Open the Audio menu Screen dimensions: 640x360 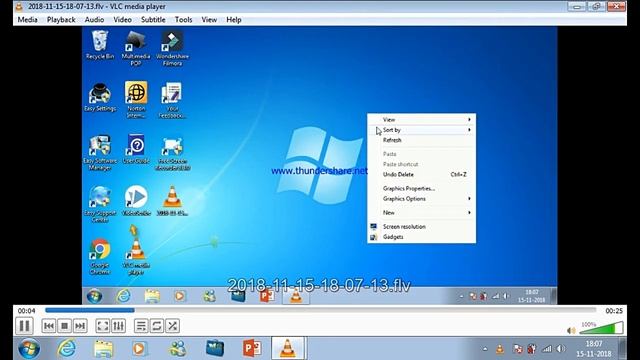click(x=94, y=20)
